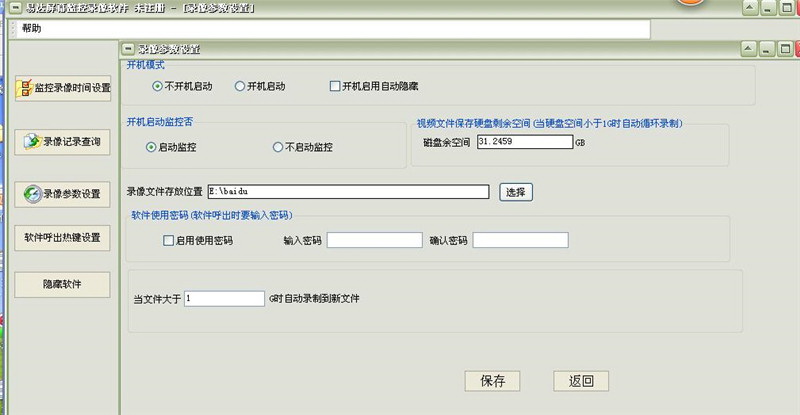
Task: Open 录像参数设置 sidebar button
Action: tap(62, 194)
